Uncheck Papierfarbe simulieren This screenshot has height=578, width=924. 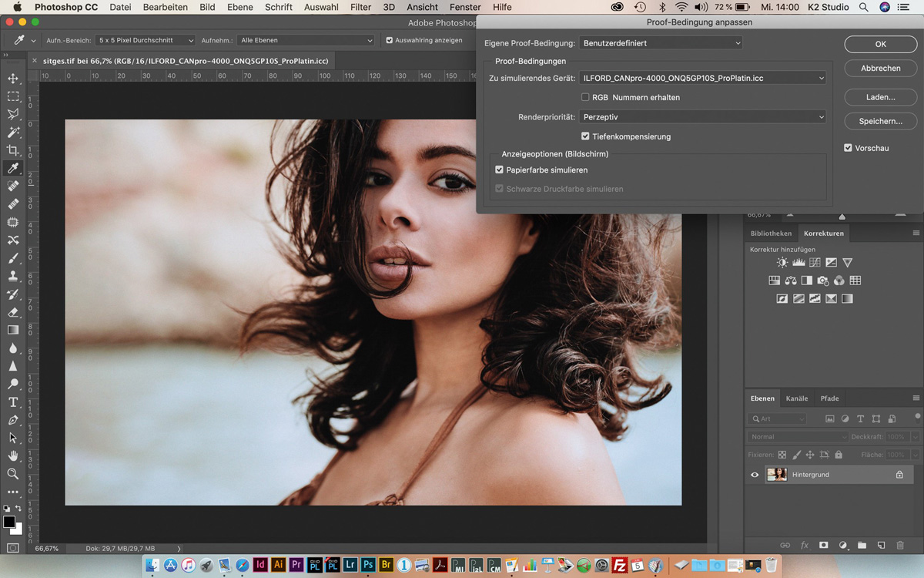pos(500,170)
